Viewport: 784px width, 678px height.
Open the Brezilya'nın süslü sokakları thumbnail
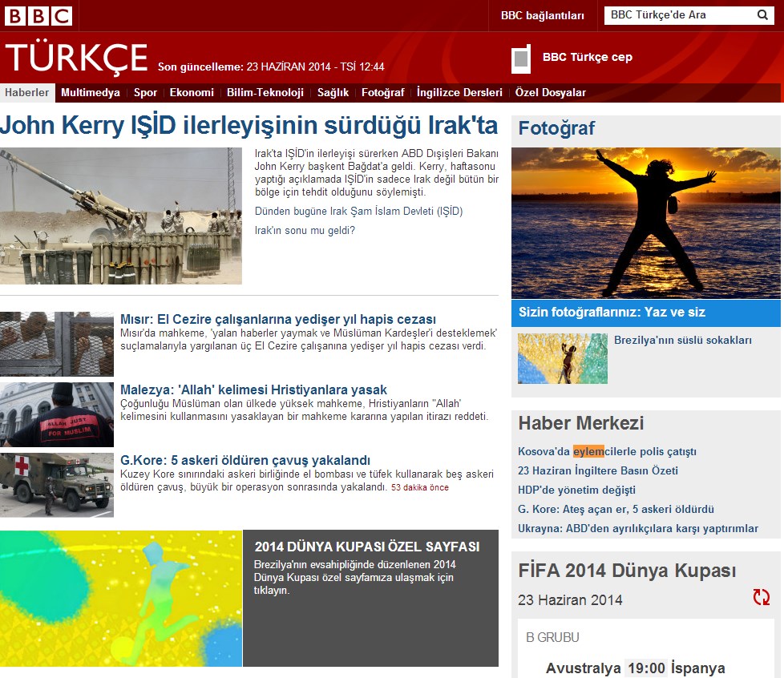pyautogui.click(x=561, y=358)
